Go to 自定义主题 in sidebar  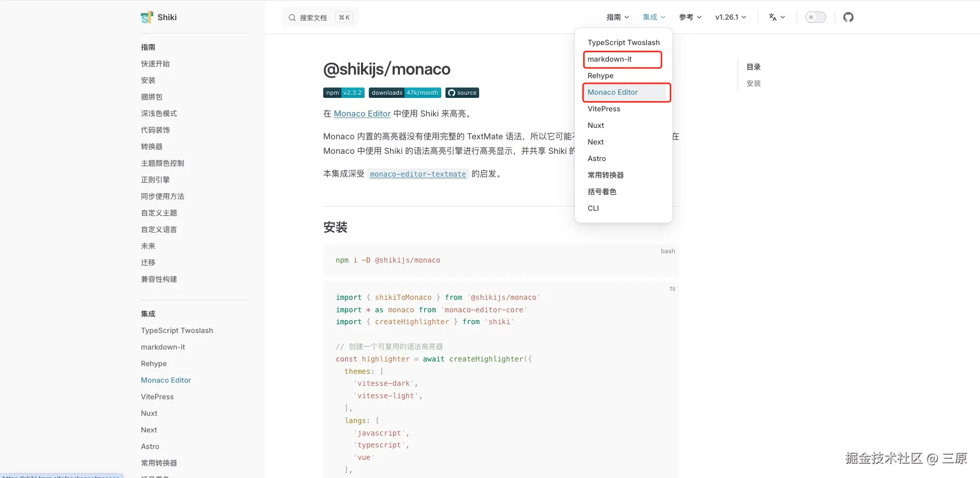159,213
